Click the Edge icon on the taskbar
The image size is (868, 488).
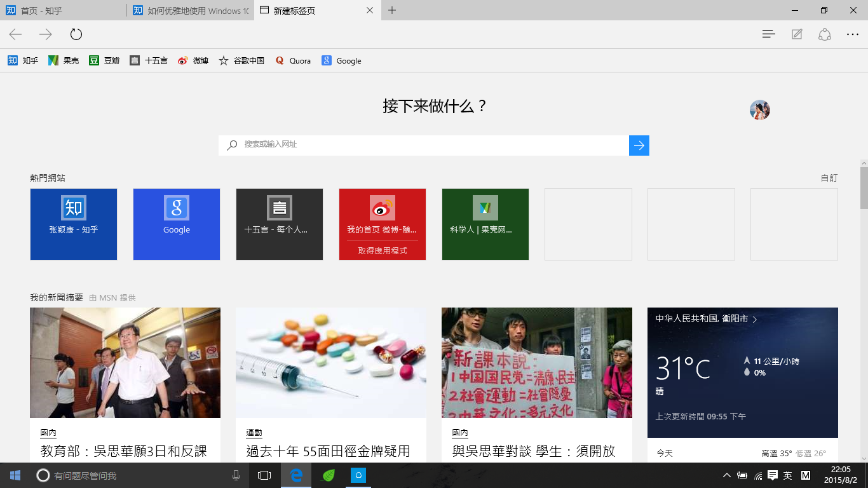point(295,475)
